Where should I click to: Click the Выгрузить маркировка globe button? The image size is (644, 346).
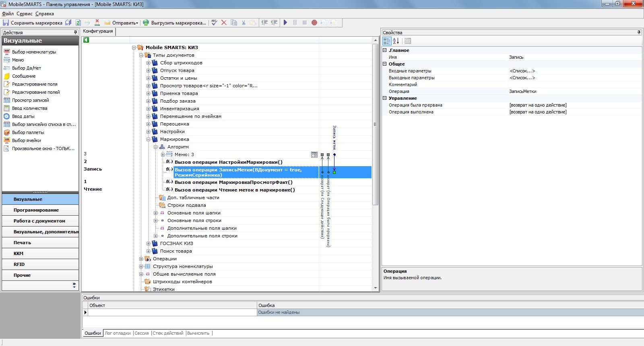click(x=175, y=23)
